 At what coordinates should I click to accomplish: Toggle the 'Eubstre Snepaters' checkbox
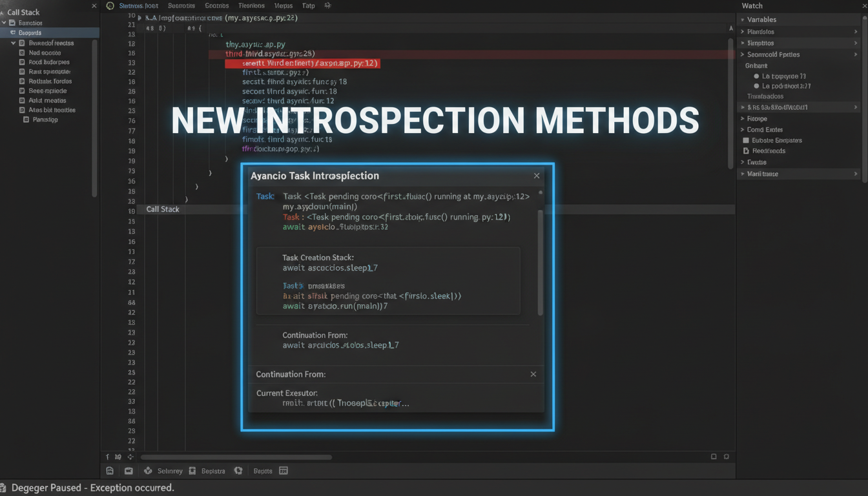(x=746, y=140)
